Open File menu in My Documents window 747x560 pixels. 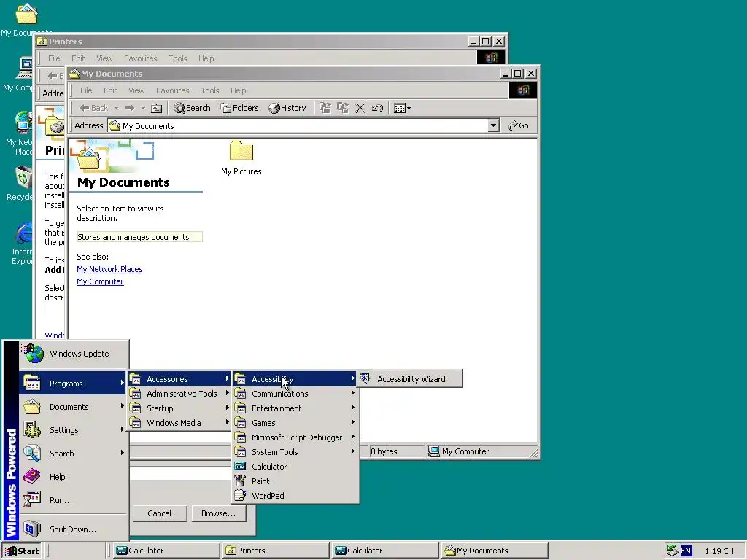(86, 90)
